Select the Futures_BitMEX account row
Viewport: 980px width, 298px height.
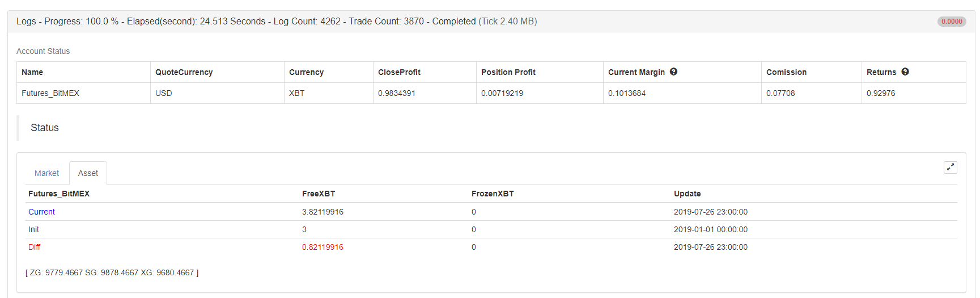[x=50, y=93]
